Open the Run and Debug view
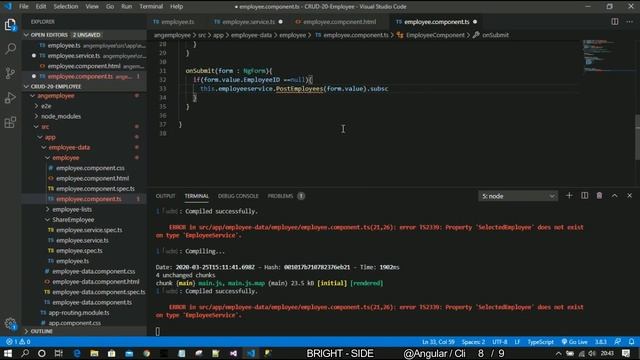The height and width of the screenshot is (360, 640). coord(10,98)
